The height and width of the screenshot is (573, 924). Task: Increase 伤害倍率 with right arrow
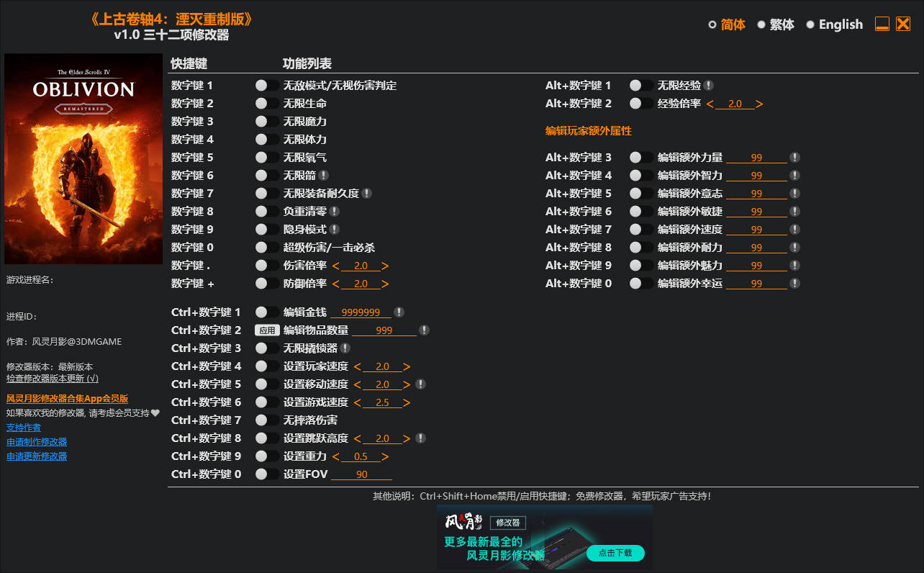[385, 266]
